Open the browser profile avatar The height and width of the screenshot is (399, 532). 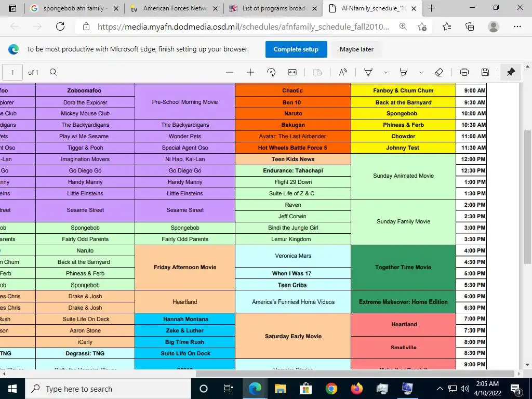click(x=494, y=26)
